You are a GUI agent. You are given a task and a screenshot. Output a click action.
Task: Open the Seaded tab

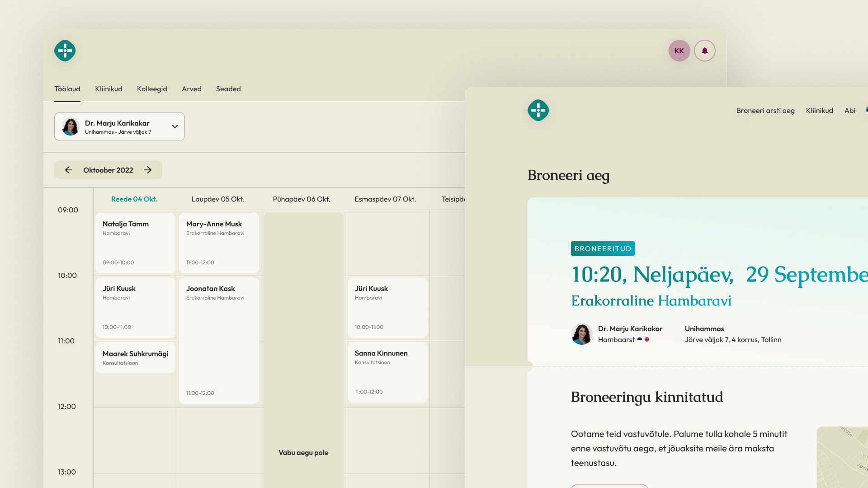[x=228, y=89]
